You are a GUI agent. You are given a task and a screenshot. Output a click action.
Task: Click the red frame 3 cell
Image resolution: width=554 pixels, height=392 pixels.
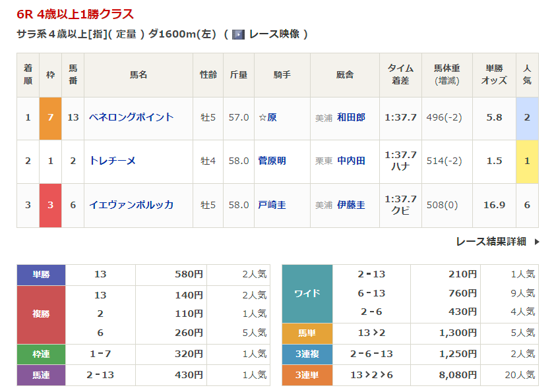pos(51,205)
